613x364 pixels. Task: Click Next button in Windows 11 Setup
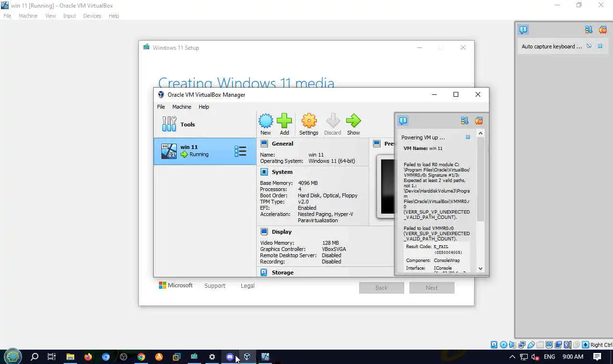pos(431,288)
